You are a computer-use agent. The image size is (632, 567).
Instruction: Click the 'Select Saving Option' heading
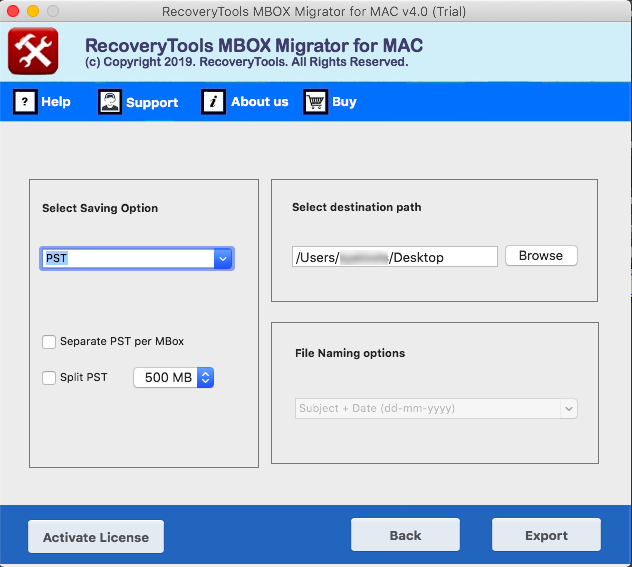click(x=100, y=208)
